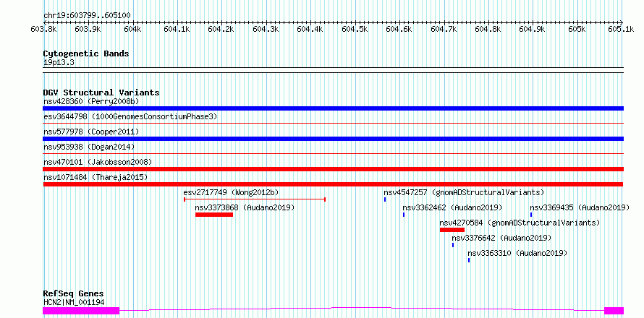Click the RefSeq Genes track title
Image resolution: width=644 pixels, height=318 pixels.
click(x=73, y=293)
